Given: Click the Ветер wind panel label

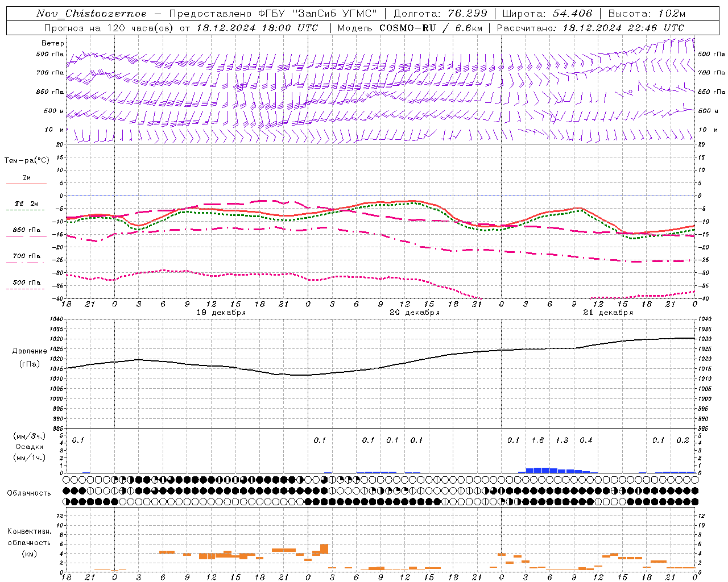Looking at the screenshot, I should click(x=53, y=43).
